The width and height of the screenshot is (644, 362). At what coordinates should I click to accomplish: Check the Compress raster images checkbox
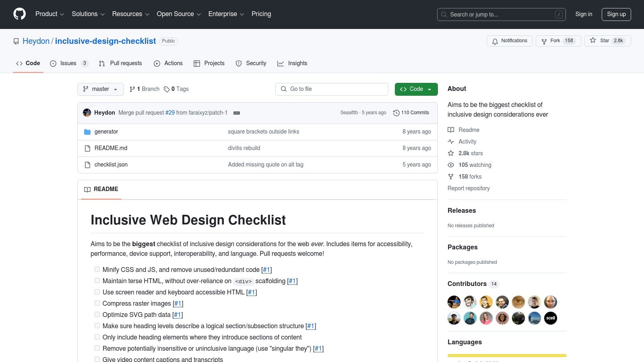click(97, 303)
